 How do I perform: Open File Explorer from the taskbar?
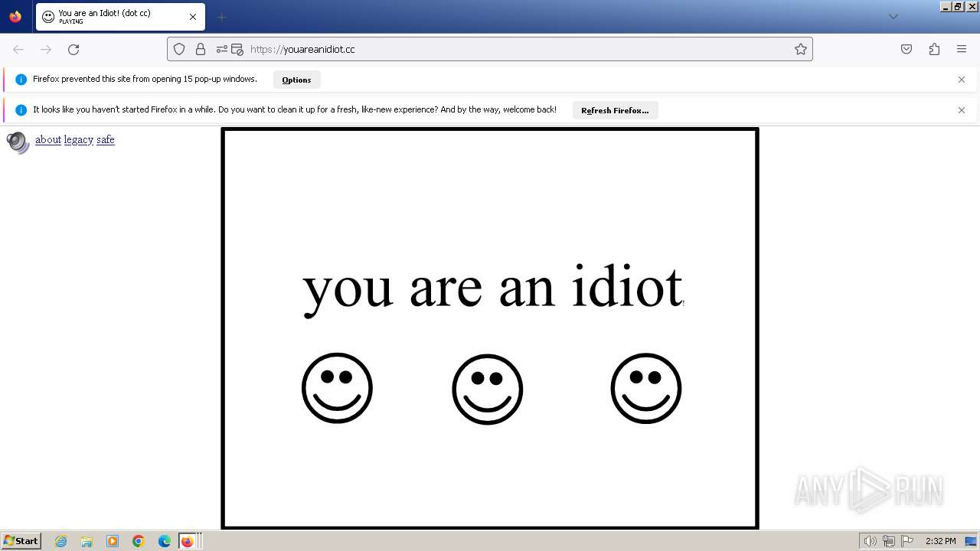coord(87,541)
